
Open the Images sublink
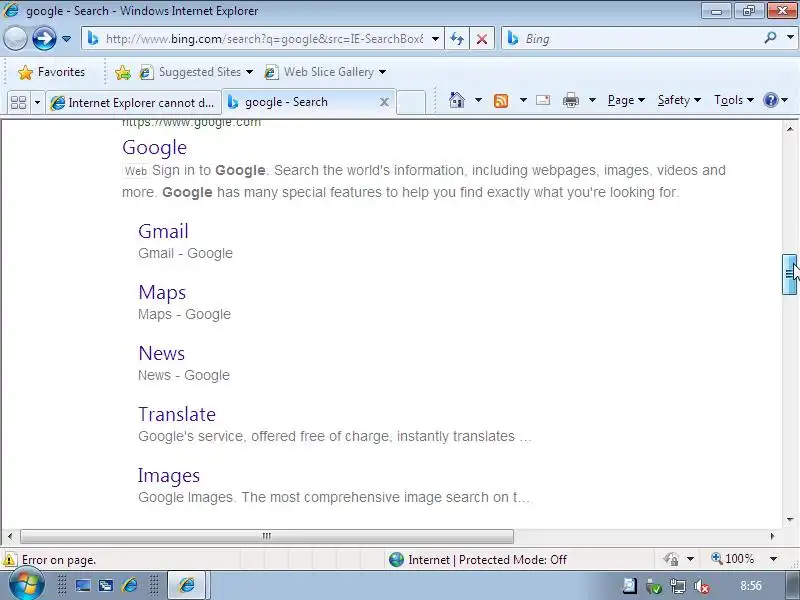169,476
